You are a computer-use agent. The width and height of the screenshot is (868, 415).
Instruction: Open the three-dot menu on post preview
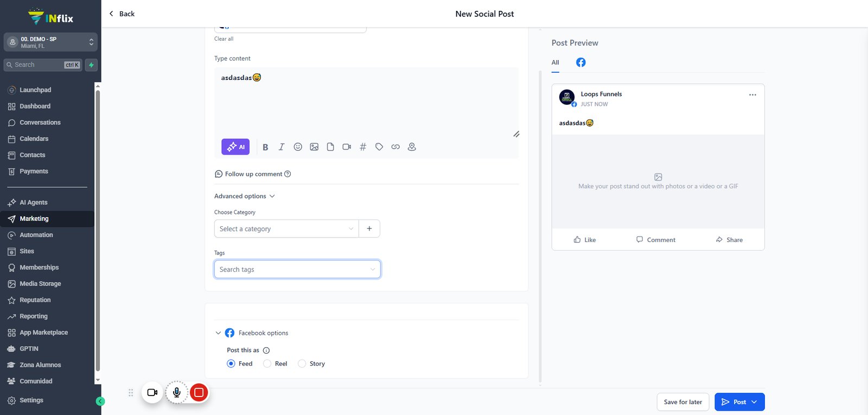coord(752,95)
